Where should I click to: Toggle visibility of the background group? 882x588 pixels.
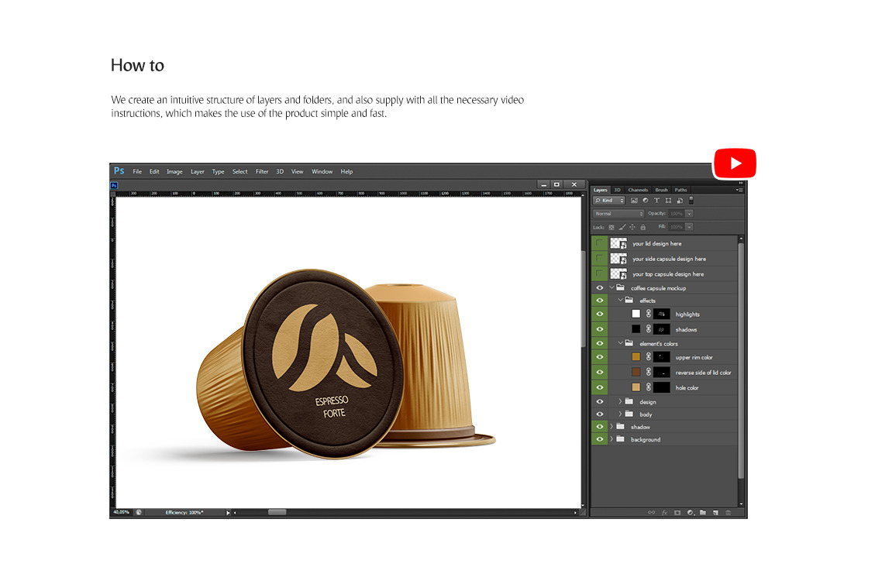point(599,439)
